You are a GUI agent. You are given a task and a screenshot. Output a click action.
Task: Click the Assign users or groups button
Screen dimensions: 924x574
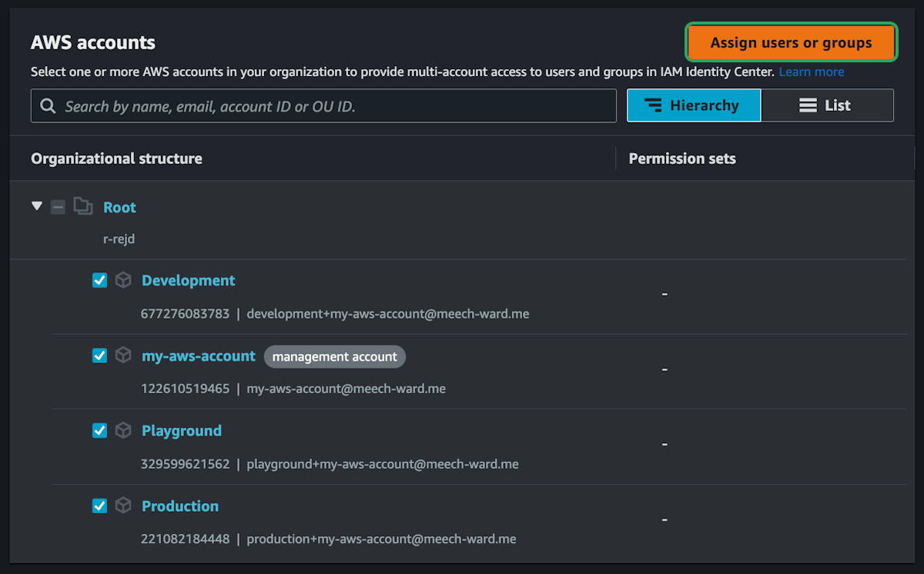[x=791, y=42]
